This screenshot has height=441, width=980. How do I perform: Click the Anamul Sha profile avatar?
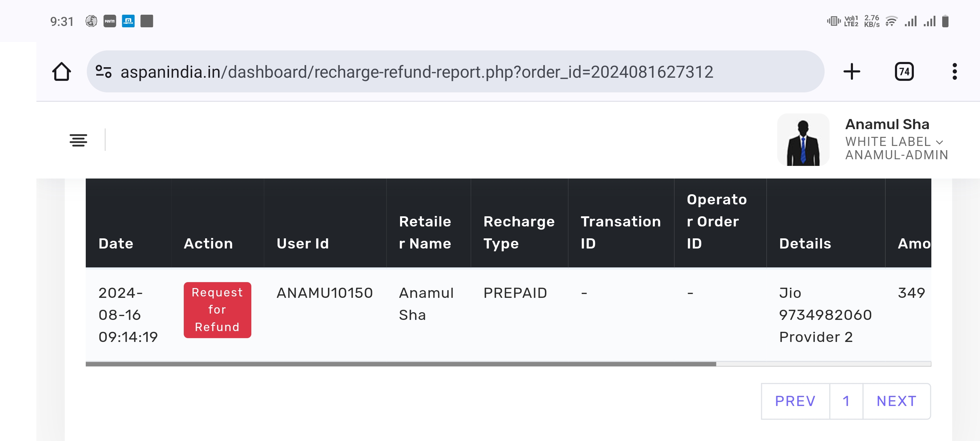click(803, 140)
